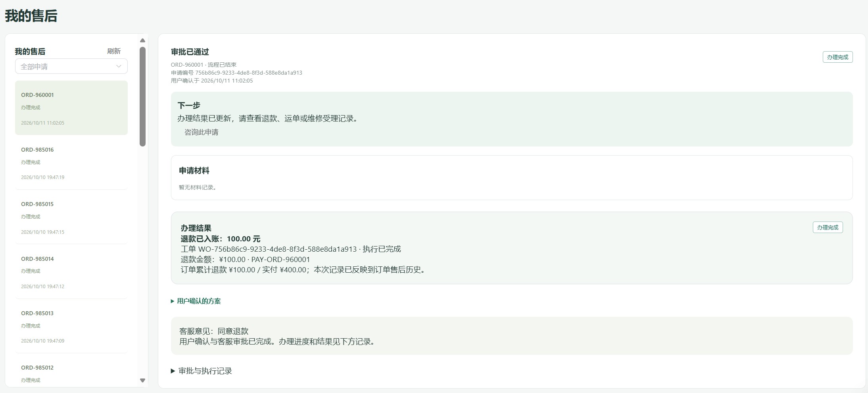
Task: Click the ORD-960001 · 流程已结束 subtitle
Action: 204,65
